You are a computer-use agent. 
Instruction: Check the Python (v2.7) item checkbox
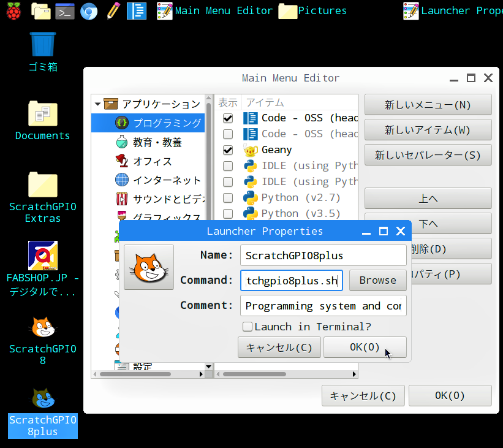[228, 198]
